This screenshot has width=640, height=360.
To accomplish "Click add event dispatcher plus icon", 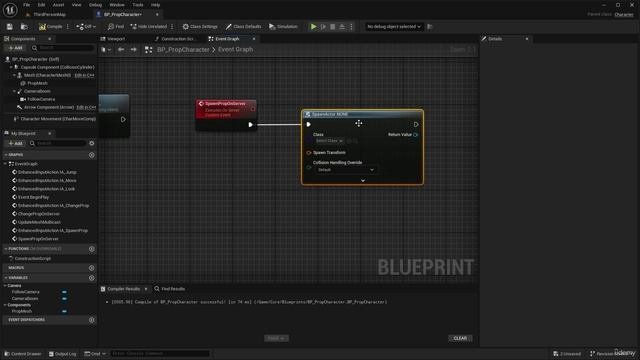I will pos(91,320).
